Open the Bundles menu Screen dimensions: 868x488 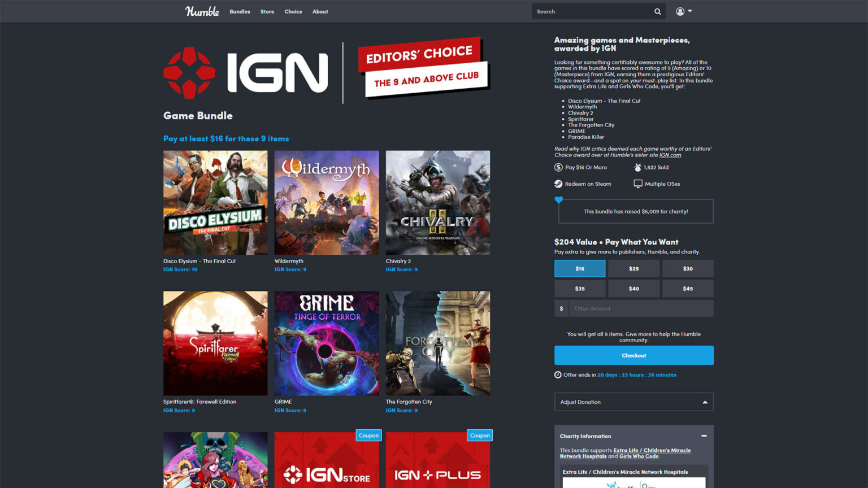click(240, 11)
